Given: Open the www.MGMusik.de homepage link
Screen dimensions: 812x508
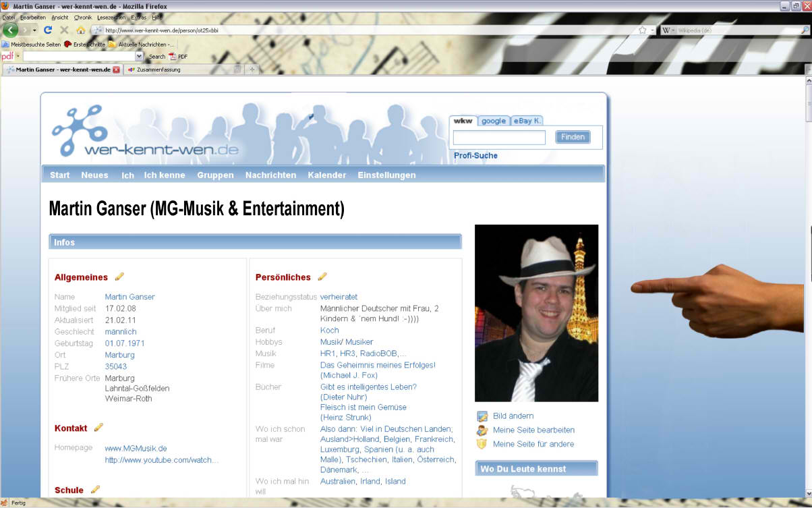Looking at the screenshot, I should [136, 448].
